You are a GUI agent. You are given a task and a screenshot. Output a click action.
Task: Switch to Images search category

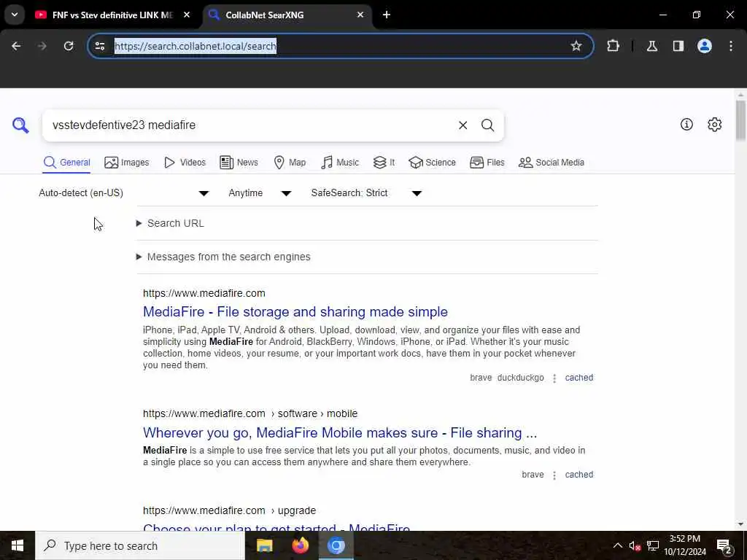click(x=127, y=163)
